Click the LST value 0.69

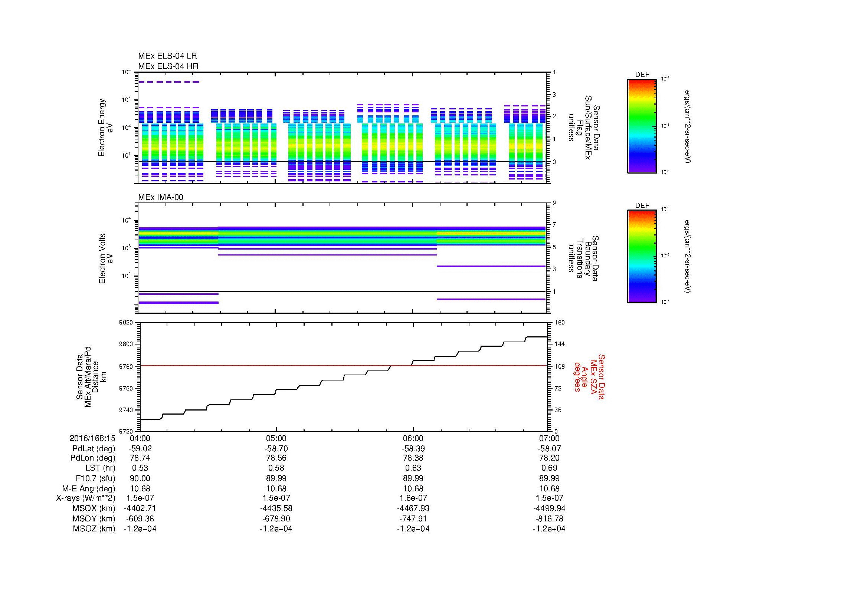[x=549, y=468]
